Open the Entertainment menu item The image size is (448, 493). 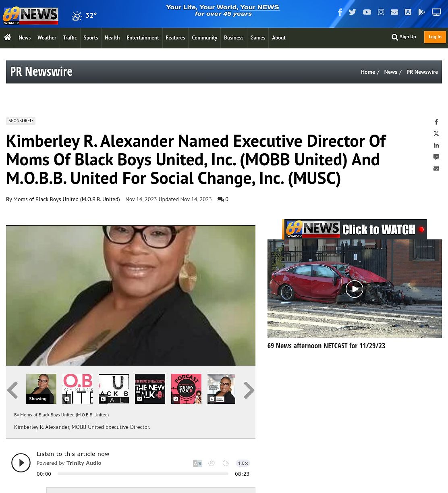coord(143,38)
